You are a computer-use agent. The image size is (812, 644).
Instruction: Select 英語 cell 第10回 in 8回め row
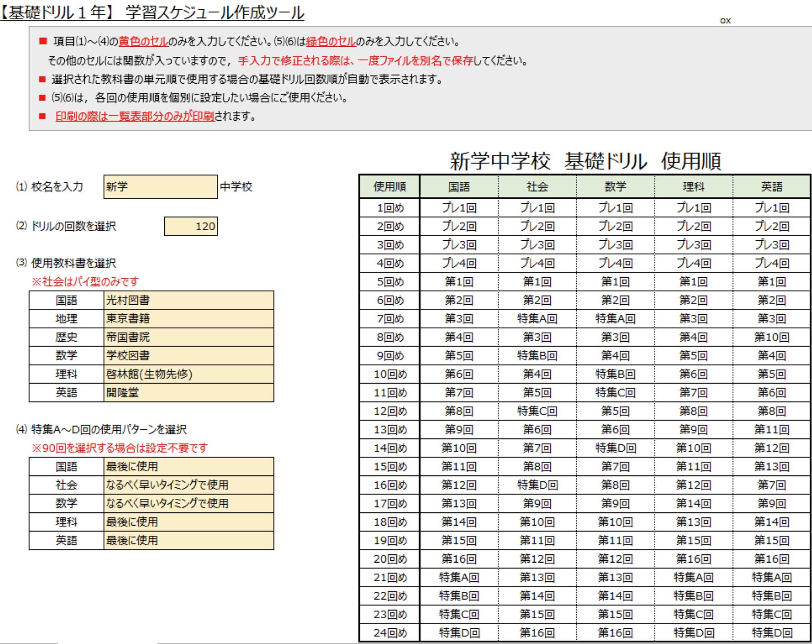click(771, 337)
